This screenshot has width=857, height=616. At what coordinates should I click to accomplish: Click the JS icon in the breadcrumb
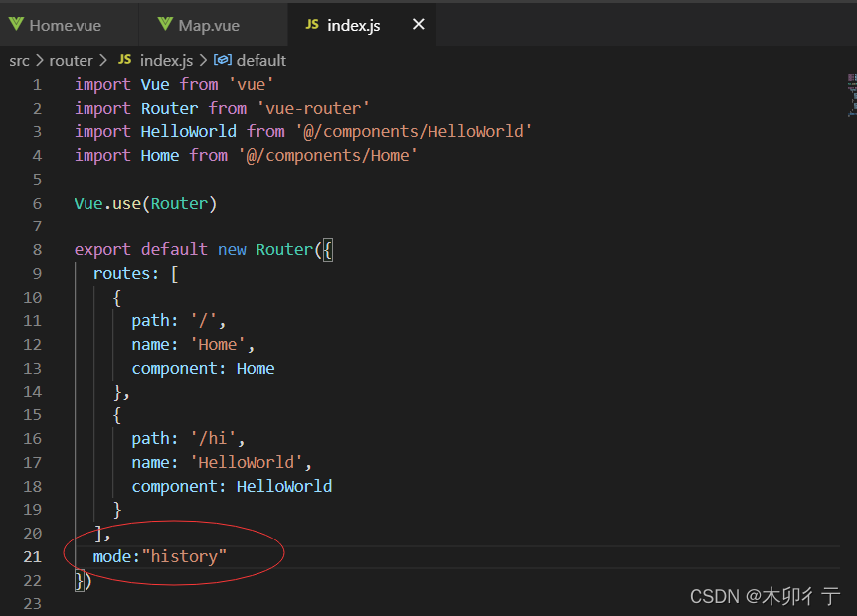pos(125,59)
